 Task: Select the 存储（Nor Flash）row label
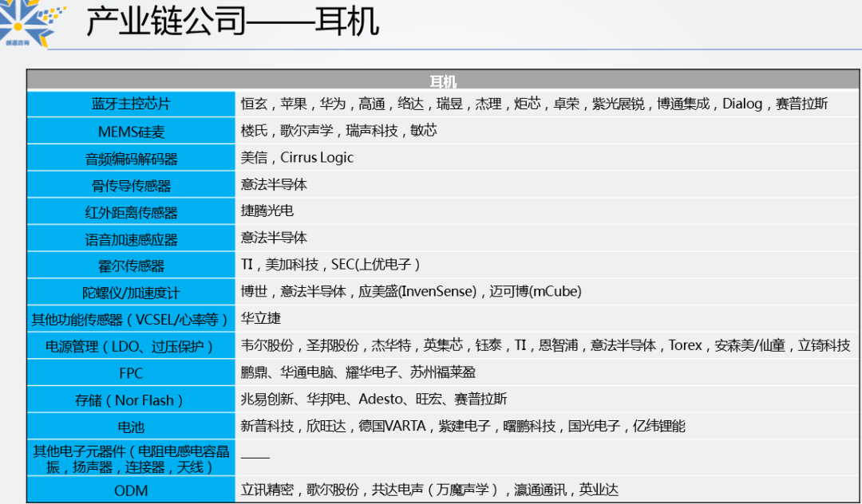point(131,400)
